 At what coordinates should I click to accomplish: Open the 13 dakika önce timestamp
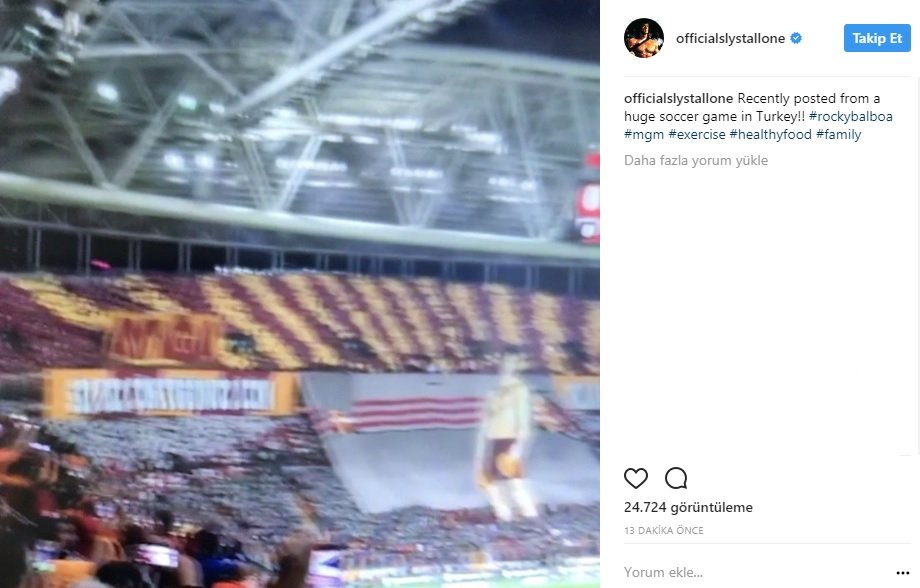[x=664, y=530]
